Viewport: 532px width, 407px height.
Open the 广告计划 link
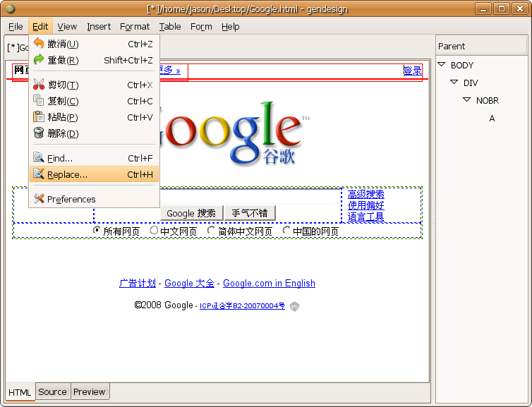[x=138, y=283]
